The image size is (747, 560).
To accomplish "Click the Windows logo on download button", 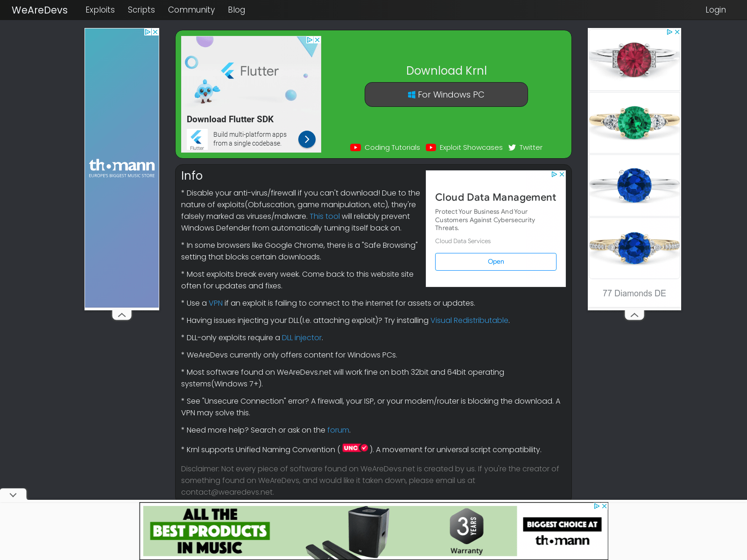I will click(x=411, y=95).
